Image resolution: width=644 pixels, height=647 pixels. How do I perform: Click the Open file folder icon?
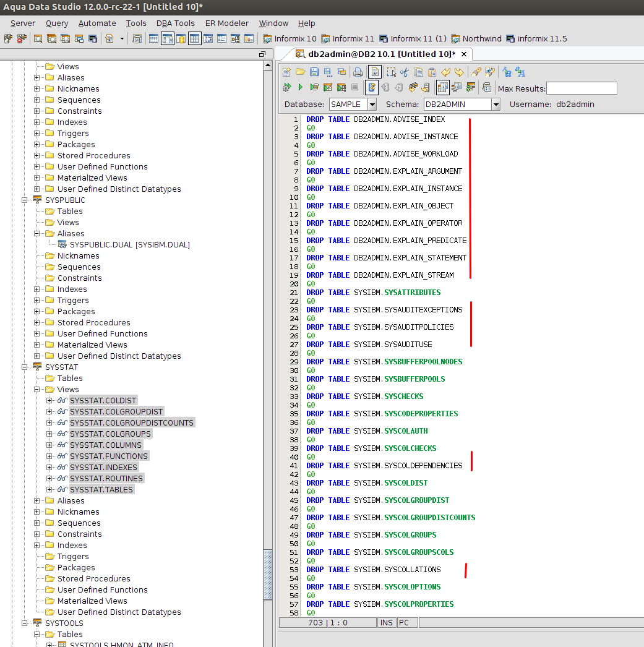300,72
